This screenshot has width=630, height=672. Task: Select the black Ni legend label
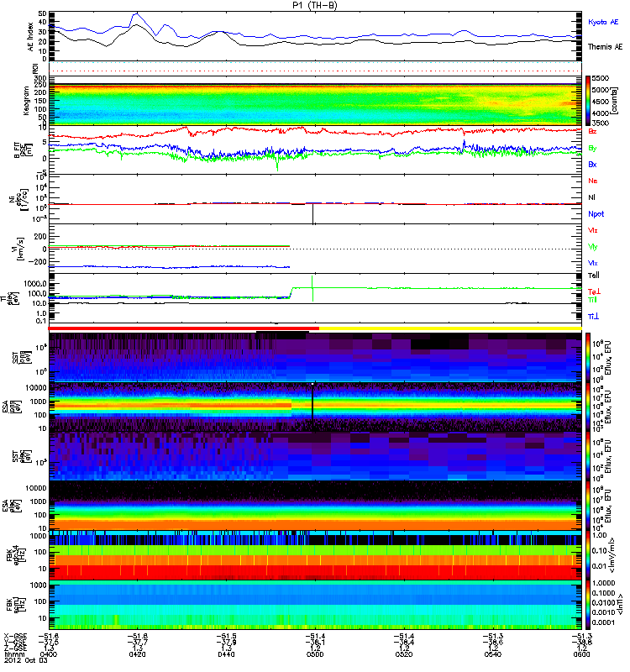(592, 197)
